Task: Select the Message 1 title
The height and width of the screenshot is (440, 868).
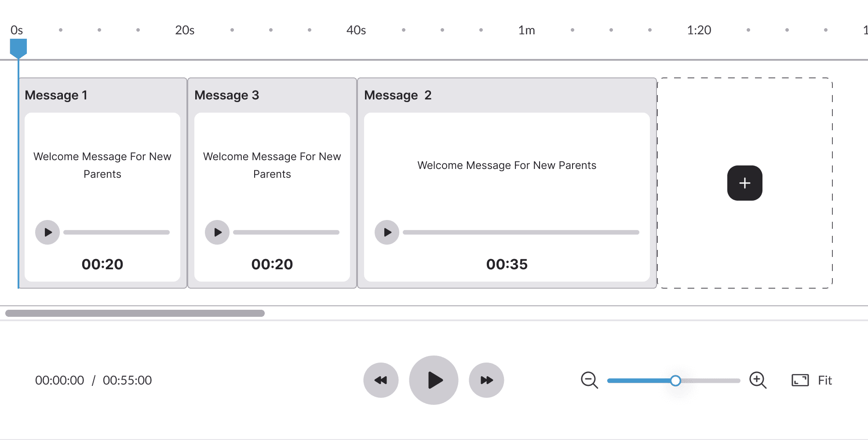Action: coord(56,95)
